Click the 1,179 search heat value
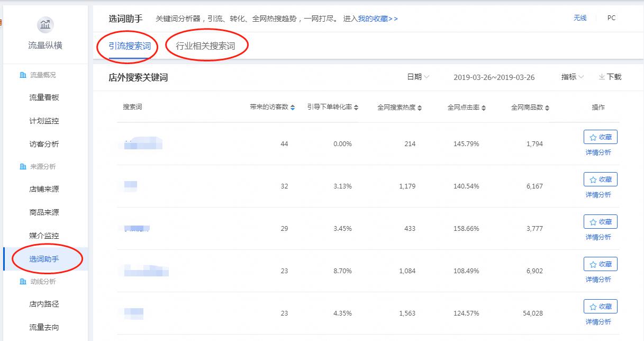644x341 pixels. tap(407, 186)
